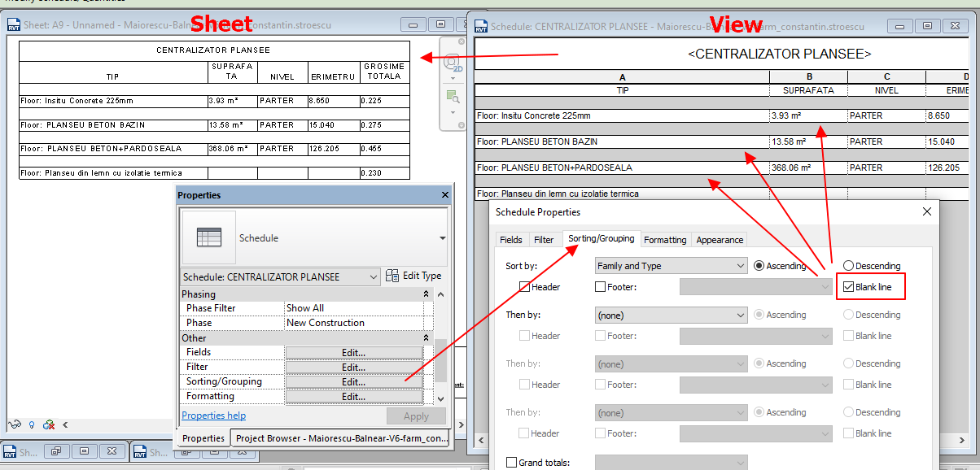Switch to the Formatting tab in Schedule Properties

tap(665, 239)
